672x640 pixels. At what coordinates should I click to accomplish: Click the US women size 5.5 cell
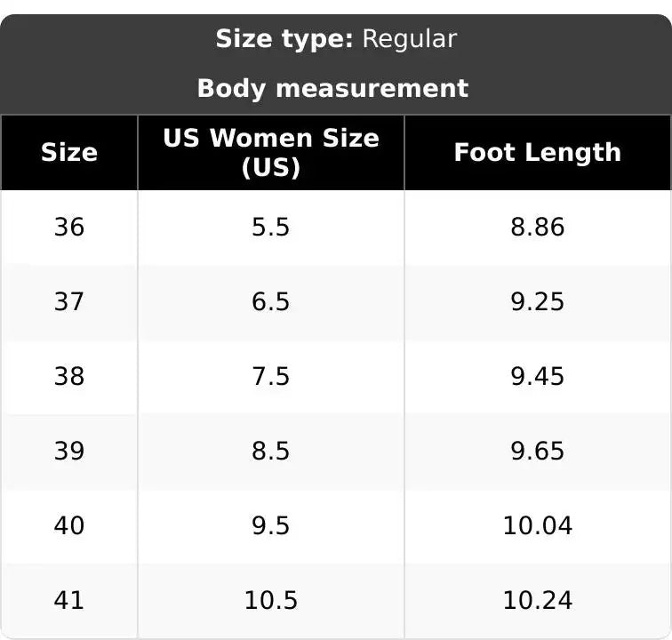pyautogui.click(x=270, y=227)
